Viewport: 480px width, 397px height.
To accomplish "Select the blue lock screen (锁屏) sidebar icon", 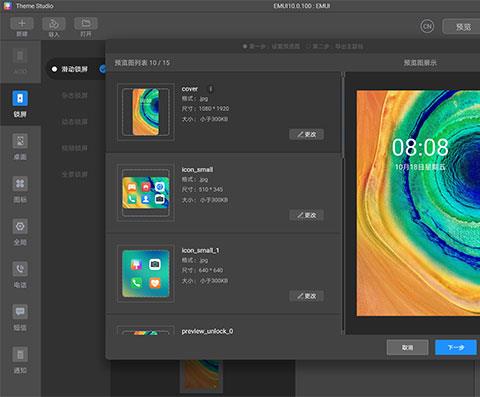I will click(20, 98).
